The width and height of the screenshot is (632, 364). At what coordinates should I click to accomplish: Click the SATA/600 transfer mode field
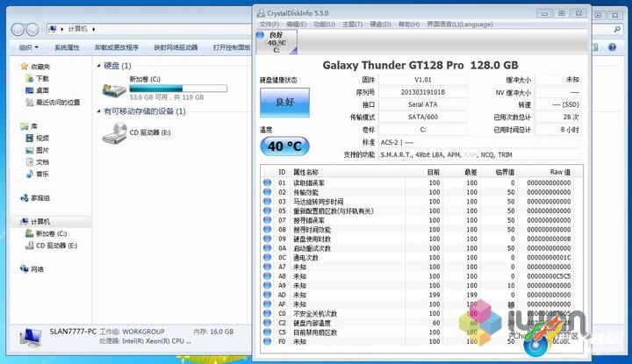422,118
